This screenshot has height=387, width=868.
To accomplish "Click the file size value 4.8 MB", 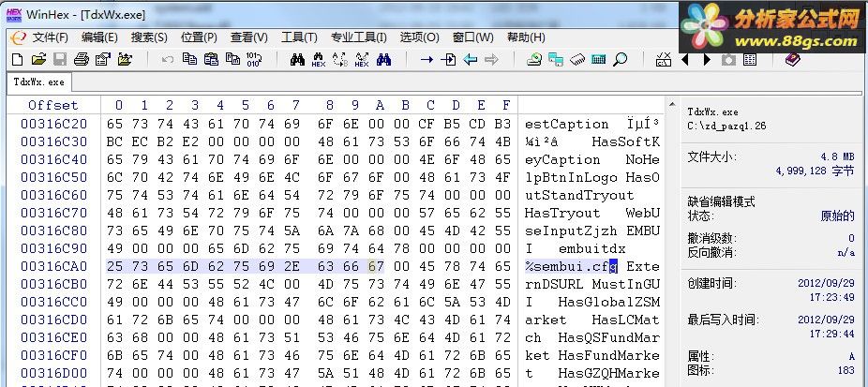I will (838, 157).
